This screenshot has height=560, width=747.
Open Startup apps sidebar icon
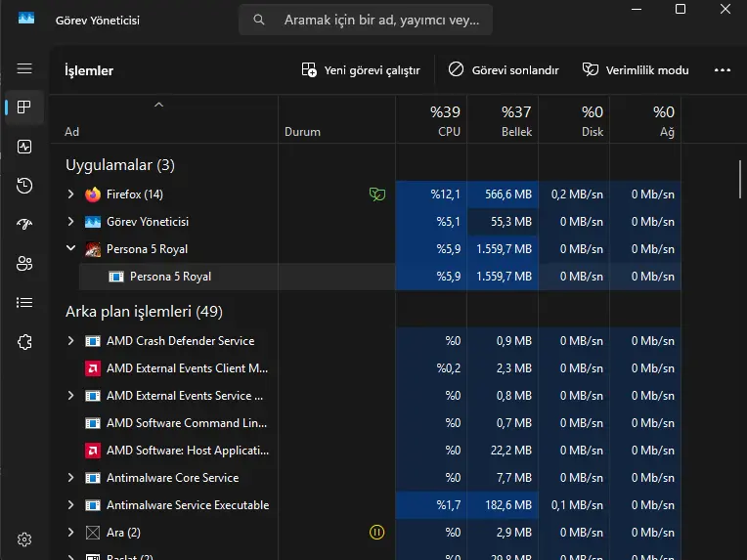(24, 224)
